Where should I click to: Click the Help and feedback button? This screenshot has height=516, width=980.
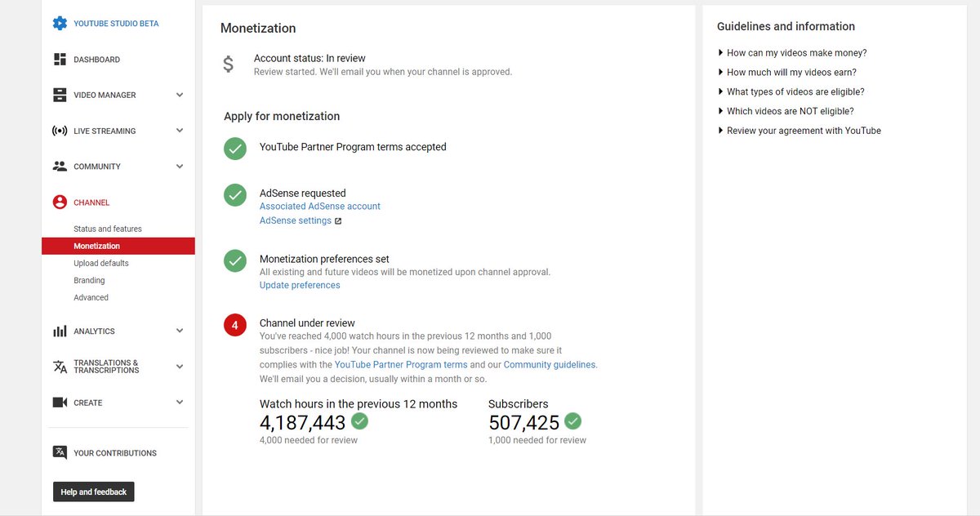[94, 492]
